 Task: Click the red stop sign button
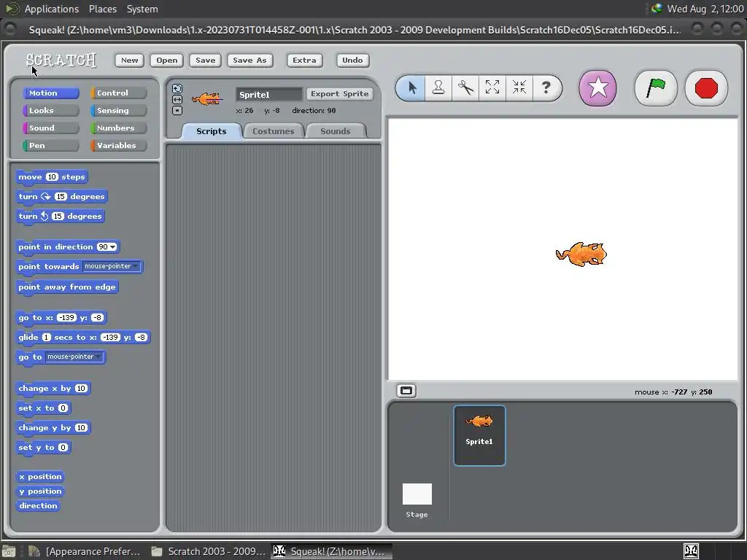click(706, 88)
